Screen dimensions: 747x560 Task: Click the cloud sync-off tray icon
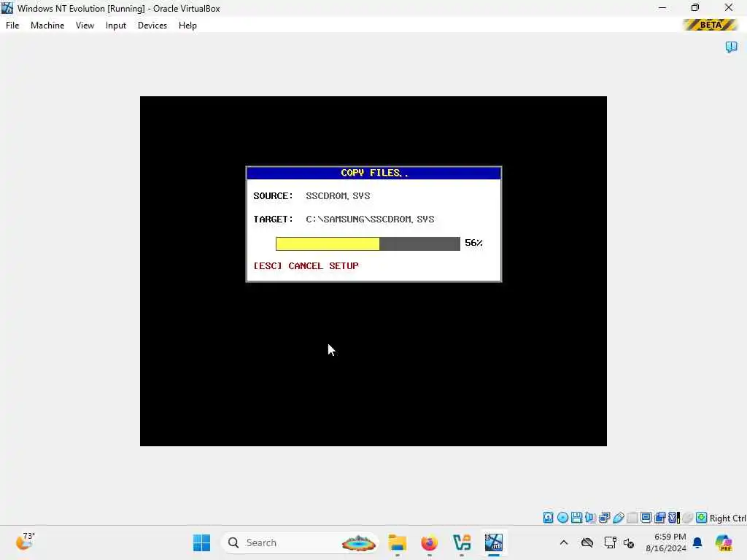587,542
